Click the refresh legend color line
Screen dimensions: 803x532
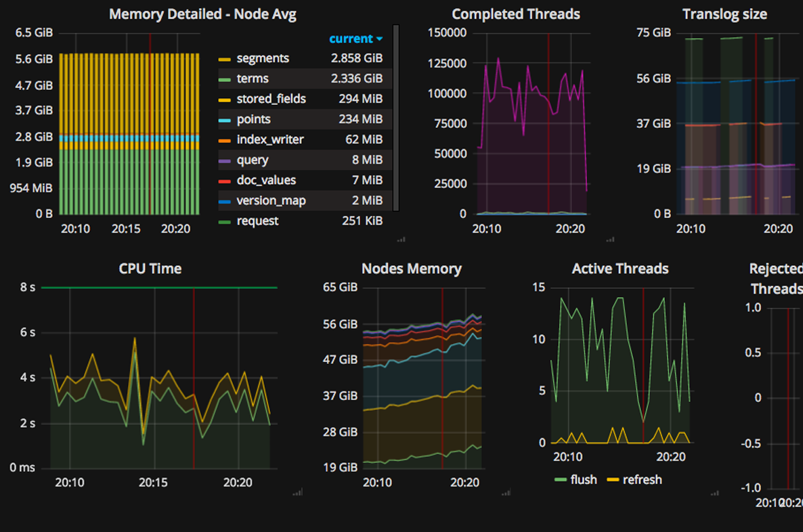(612, 480)
